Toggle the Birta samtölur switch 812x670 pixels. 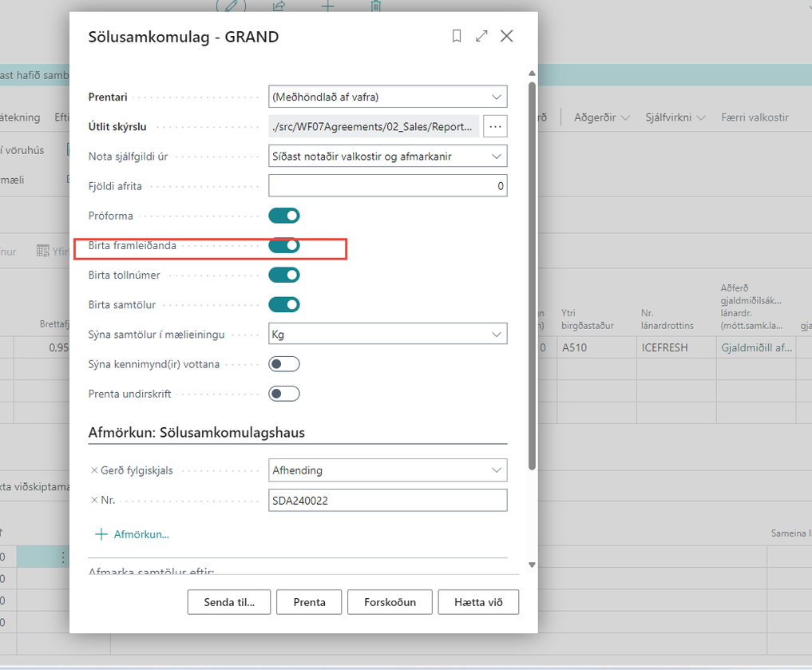click(283, 304)
